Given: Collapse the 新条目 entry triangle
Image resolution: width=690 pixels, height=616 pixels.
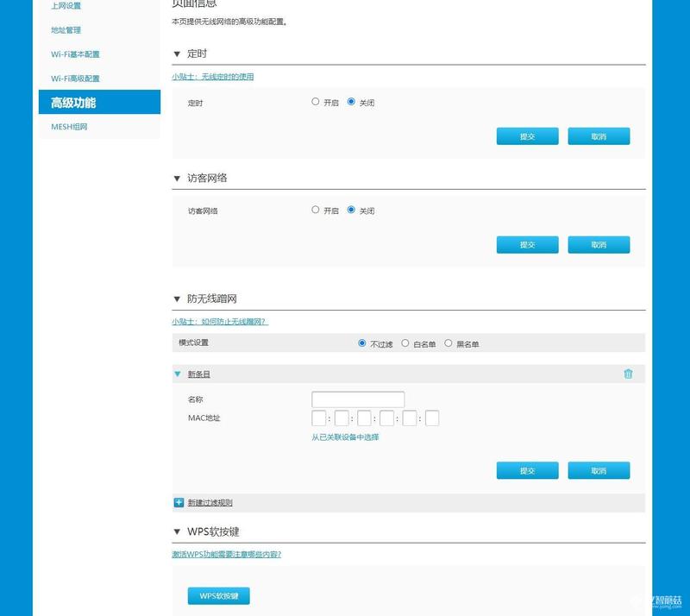Looking at the screenshot, I should pyautogui.click(x=178, y=374).
